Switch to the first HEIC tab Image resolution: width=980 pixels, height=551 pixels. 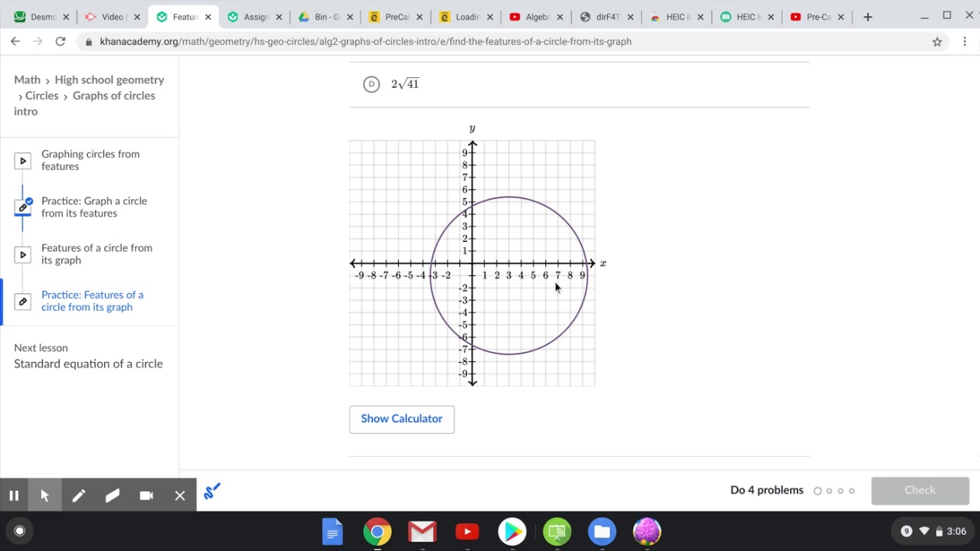677,17
